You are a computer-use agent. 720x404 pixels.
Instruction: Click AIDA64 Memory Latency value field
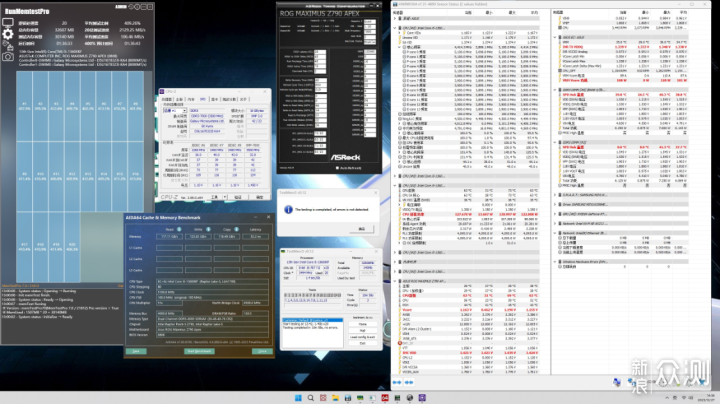(255, 236)
